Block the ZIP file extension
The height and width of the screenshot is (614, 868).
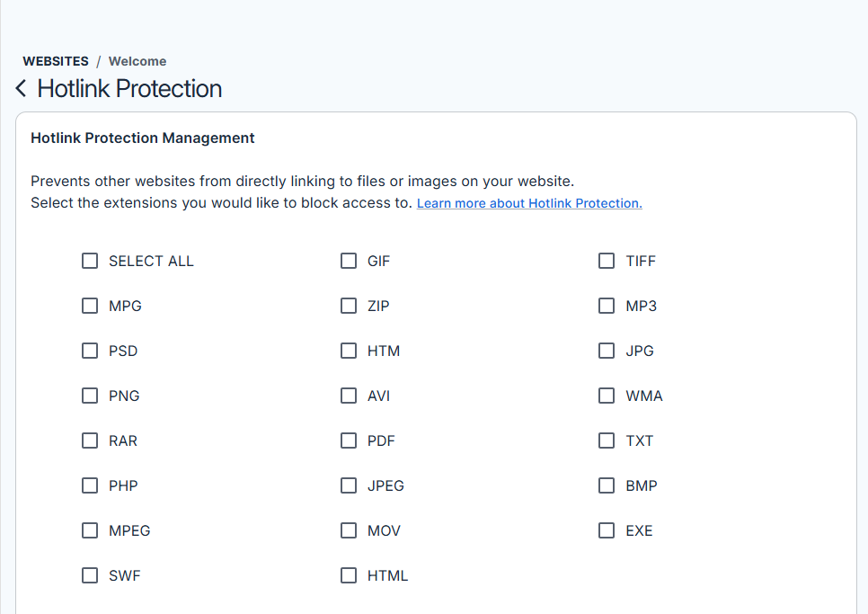tap(349, 306)
